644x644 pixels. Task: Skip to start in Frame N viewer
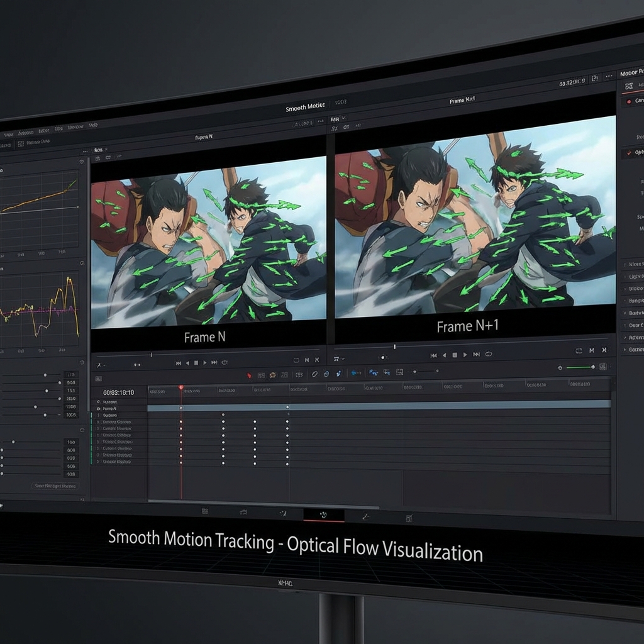tap(179, 363)
